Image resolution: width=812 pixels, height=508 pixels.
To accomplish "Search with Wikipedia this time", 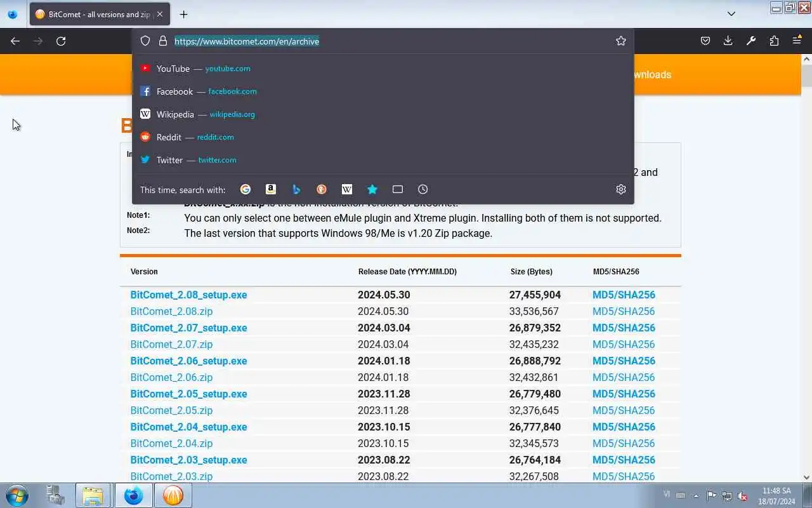I will click(x=347, y=189).
